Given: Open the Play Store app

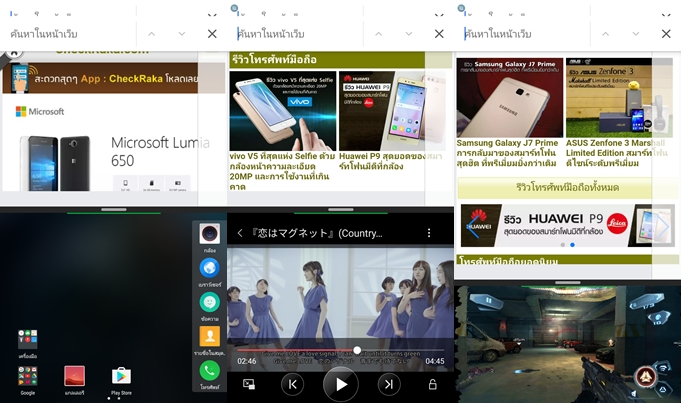Looking at the screenshot, I should [x=121, y=376].
